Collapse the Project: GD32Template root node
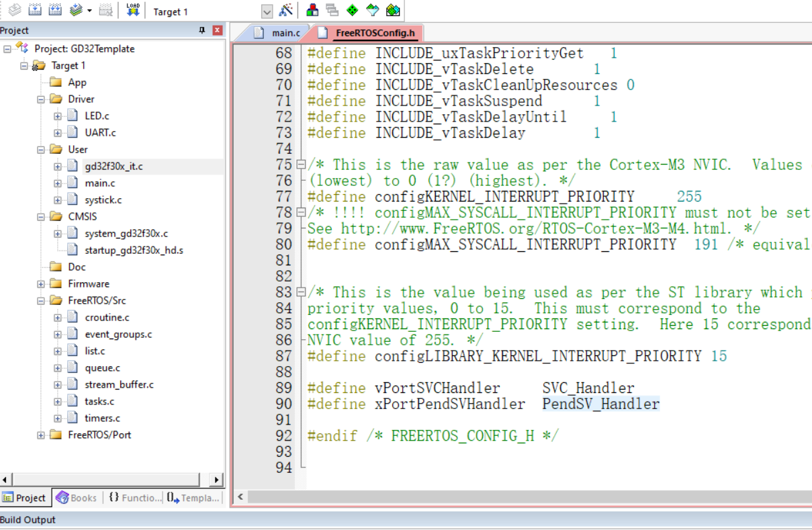This screenshot has height=530, width=812. [x=7, y=48]
